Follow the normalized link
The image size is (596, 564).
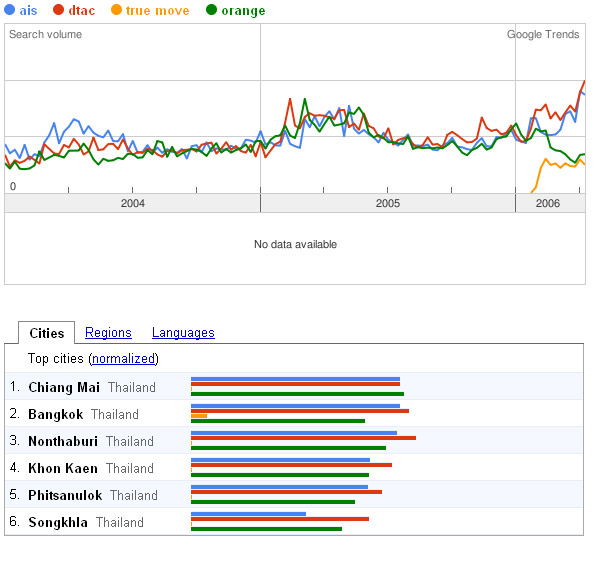tap(124, 358)
